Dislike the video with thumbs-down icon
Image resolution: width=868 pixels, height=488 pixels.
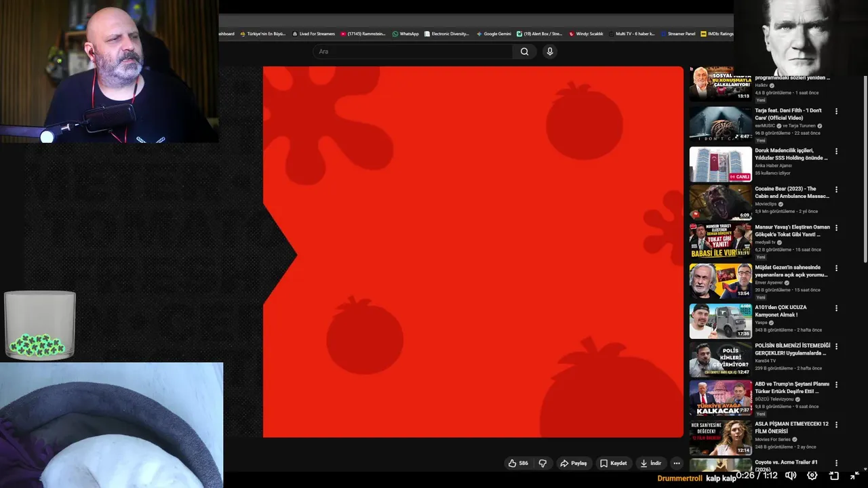(542, 464)
